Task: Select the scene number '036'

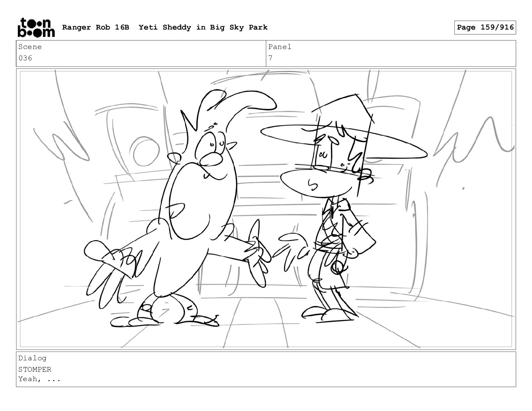Action: pos(25,58)
